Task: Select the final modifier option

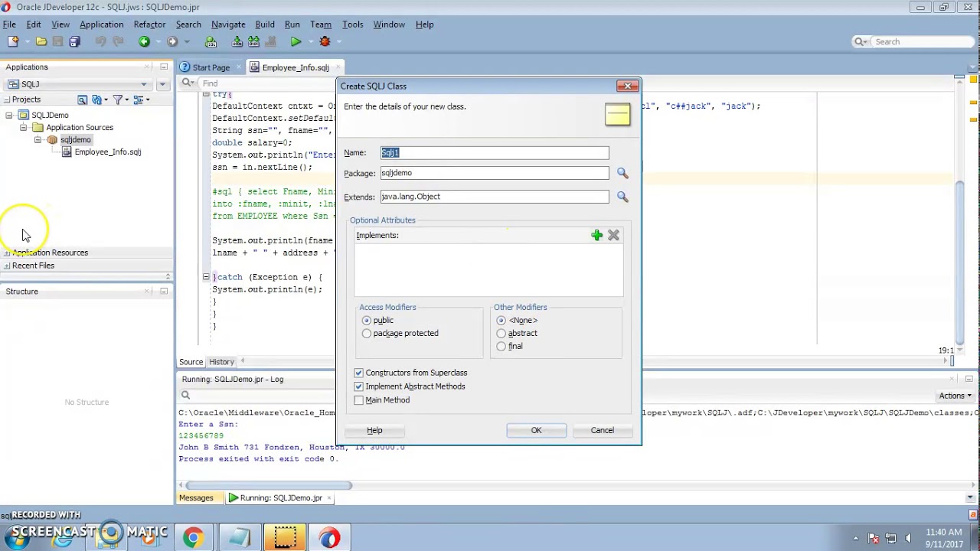Action: (501, 347)
